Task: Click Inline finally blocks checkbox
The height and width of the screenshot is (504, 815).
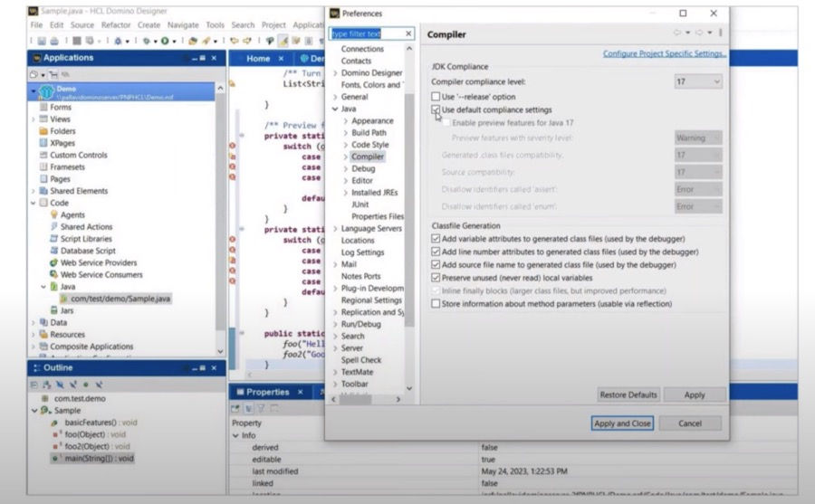Action: click(436, 291)
